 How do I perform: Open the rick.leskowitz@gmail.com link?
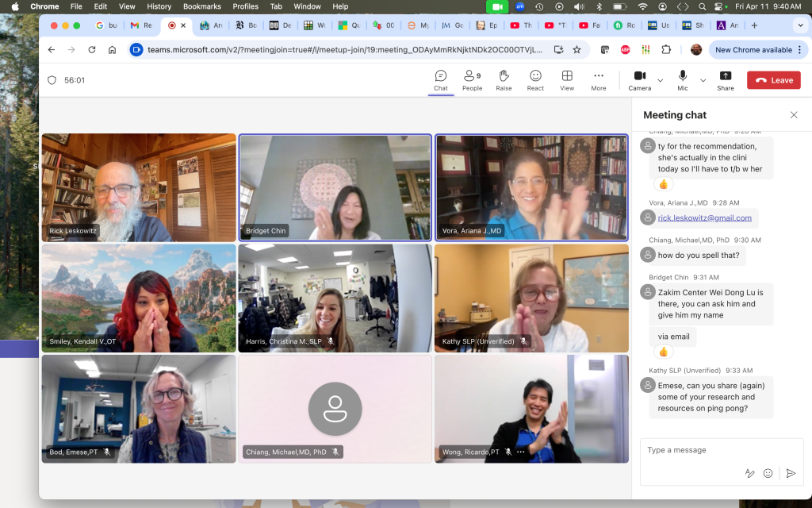click(x=704, y=217)
